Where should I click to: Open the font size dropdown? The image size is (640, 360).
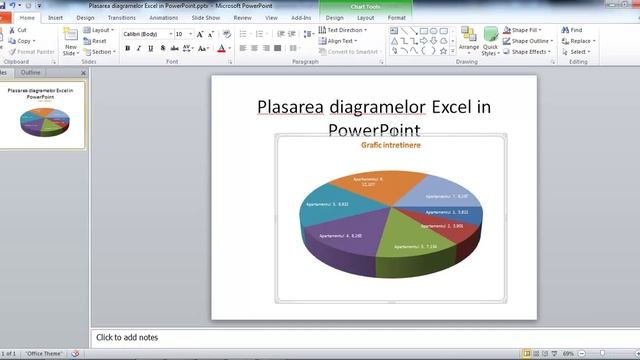pyautogui.click(x=191, y=34)
